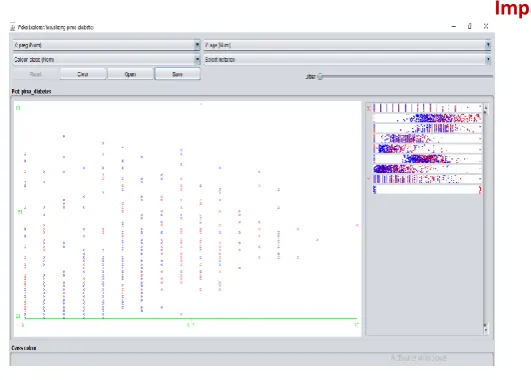Select the attribute strip marked Y
The image size is (531, 380).
(427, 179)
